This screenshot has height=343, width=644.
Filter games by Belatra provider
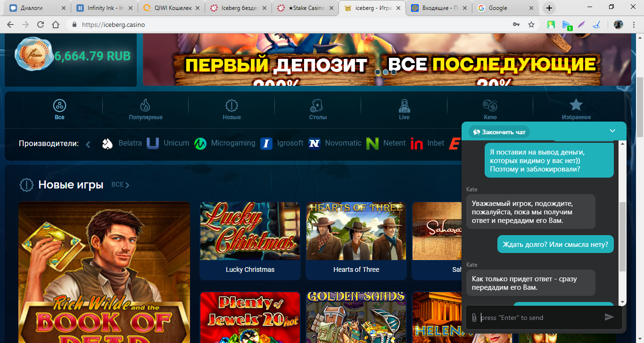pyautogui.click(x=122, y=143)
